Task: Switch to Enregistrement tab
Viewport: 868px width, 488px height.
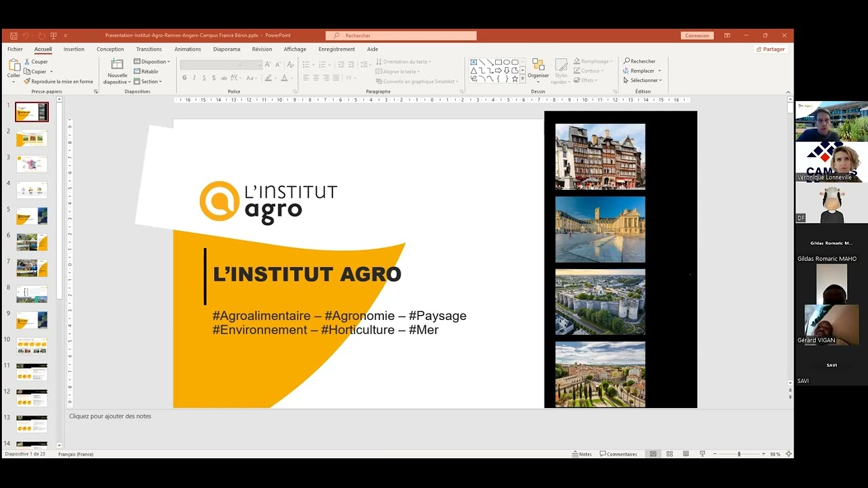Action: point(336,49)
